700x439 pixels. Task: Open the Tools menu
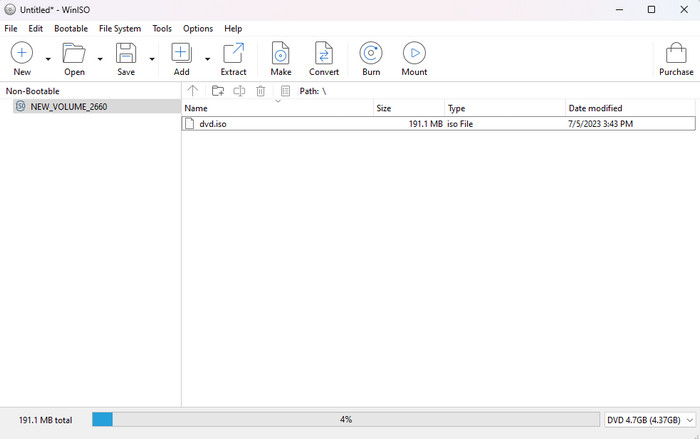[x=162, y=29]
